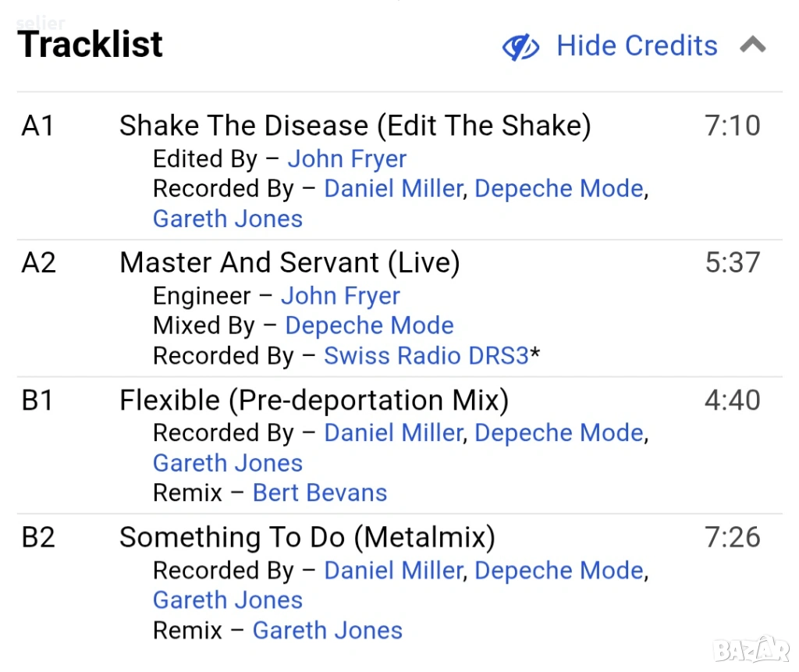Open Depeche Mode link under track B1
The image size is (799, 672).
point(559,433)
